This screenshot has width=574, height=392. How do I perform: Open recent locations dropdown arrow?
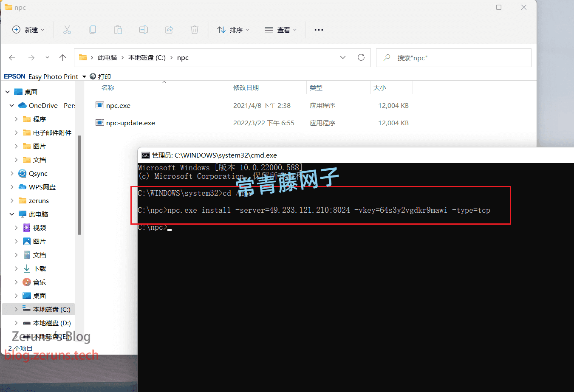point(47,58)
